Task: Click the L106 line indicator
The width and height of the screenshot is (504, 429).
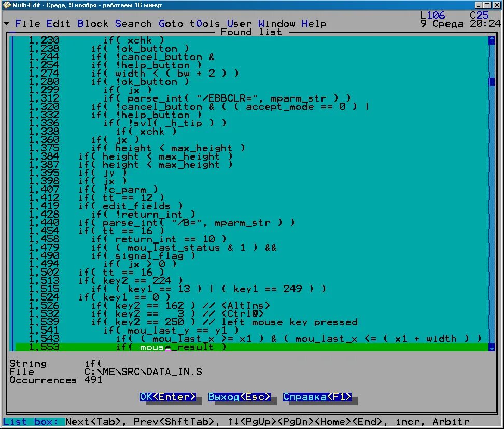Action: click(x=432, y=15)
